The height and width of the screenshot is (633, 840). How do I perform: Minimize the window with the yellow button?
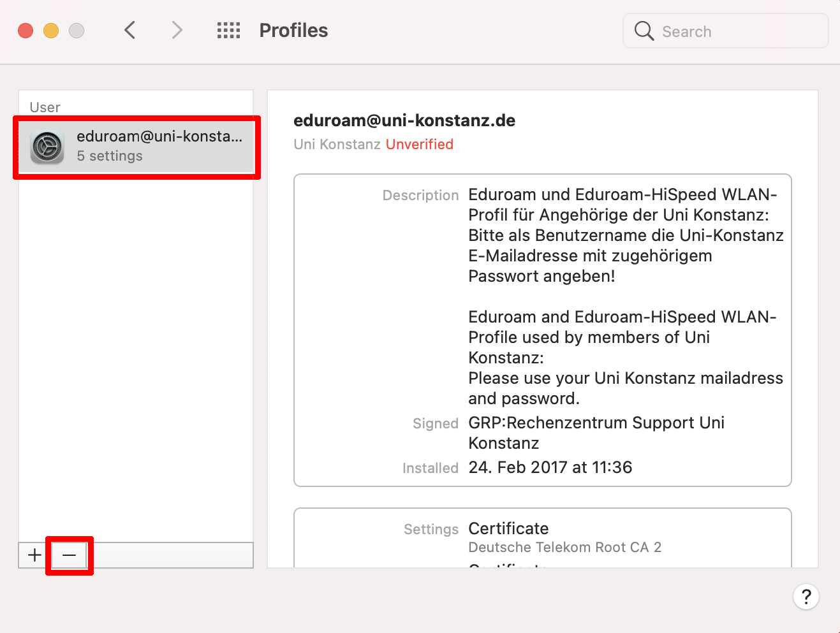(x=51, y=31)
